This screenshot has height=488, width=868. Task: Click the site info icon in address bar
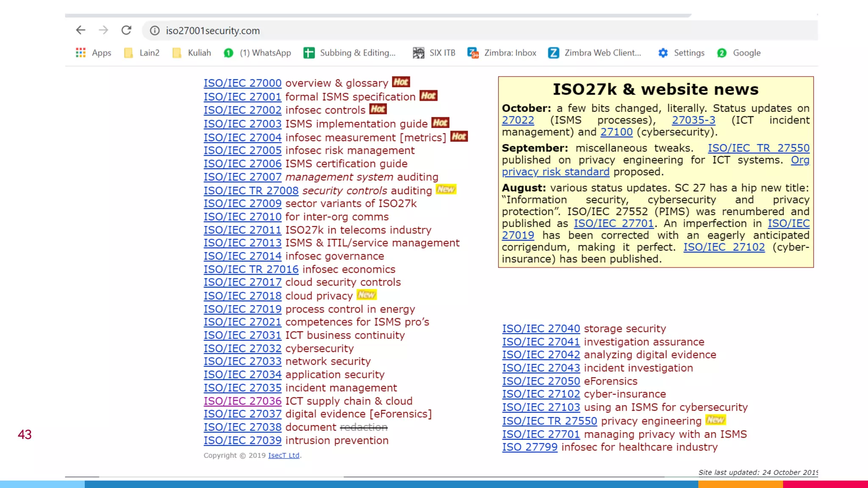(155, 30)
